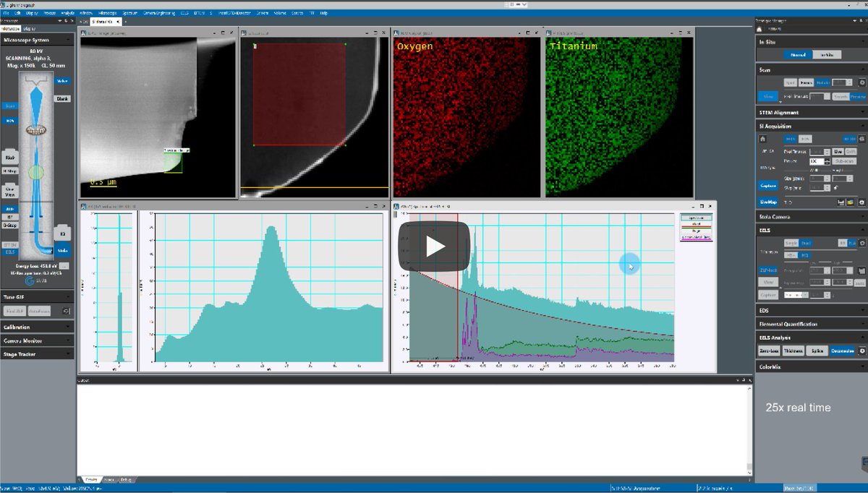Screen dimensions: 868x493
Task: Open LiveMap row settings gear
Action: pos(861,202)
